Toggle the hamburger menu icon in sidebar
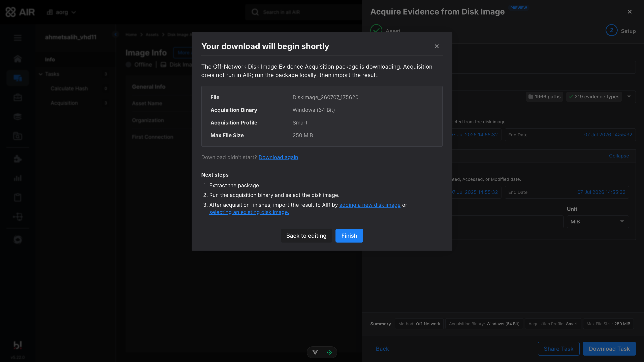The height and width of the screenshot is (362, 644). pyautogui.click(x=18, y=38)
